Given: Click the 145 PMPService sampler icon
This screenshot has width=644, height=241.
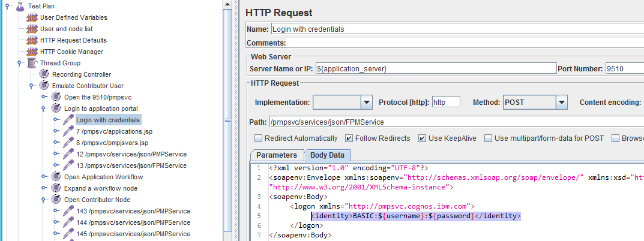Looking at the screenshot, I should coord(68,234).
